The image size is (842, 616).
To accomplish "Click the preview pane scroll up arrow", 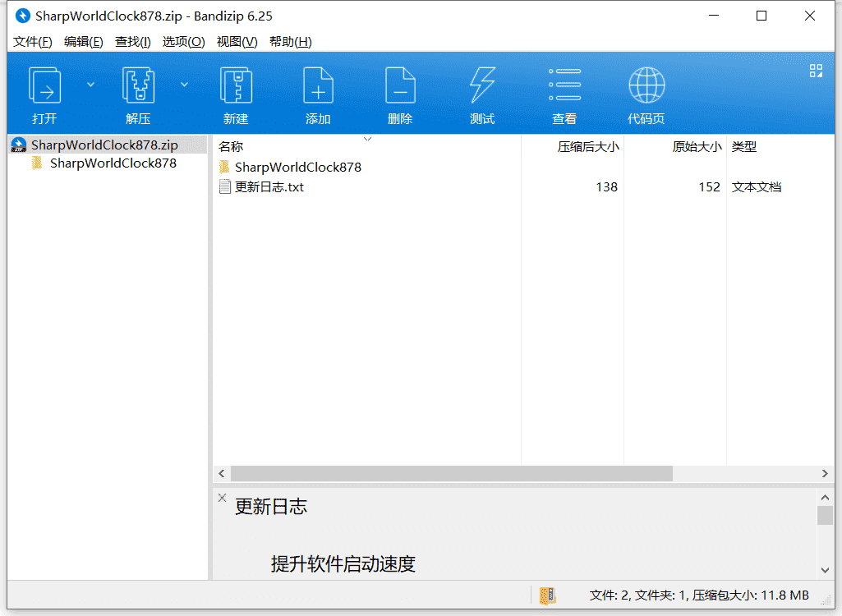I will point(825,497).
